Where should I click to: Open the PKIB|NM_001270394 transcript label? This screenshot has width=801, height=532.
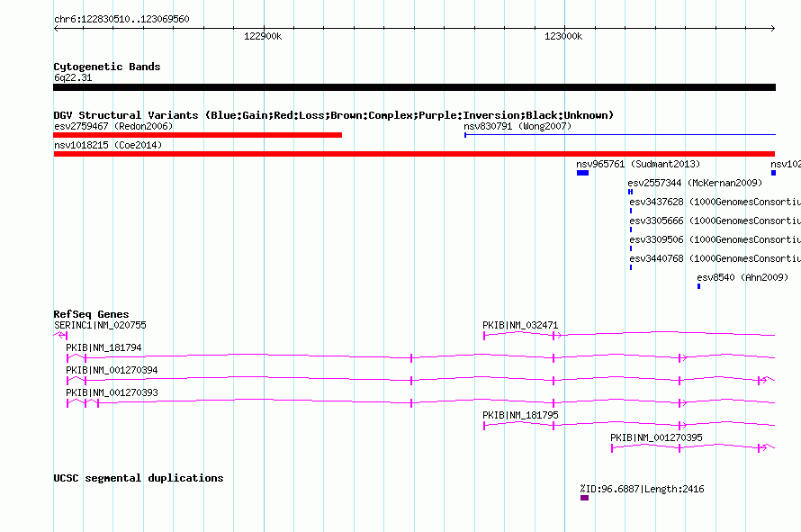click(x=112, y=370)
